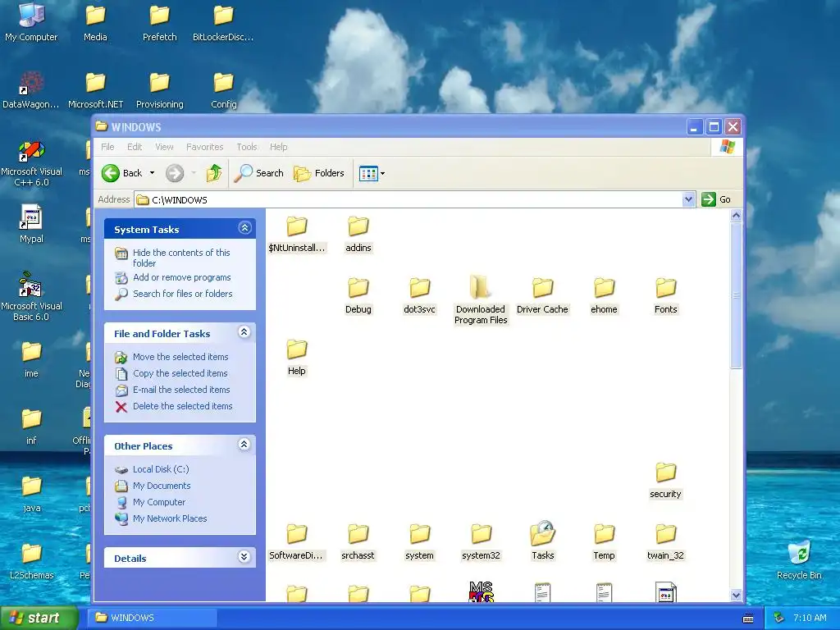Click the scrollbar down arrow in WINDOWS
The width and height of the screenshot is (840, 630).
[x=736, y=595]
